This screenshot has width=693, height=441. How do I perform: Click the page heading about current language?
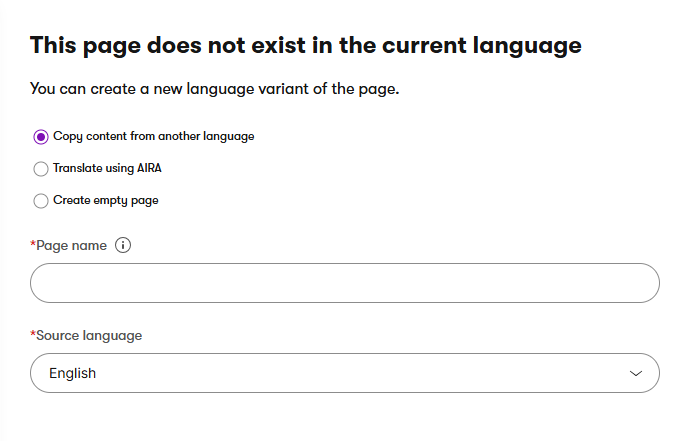[x=306, y=44]
